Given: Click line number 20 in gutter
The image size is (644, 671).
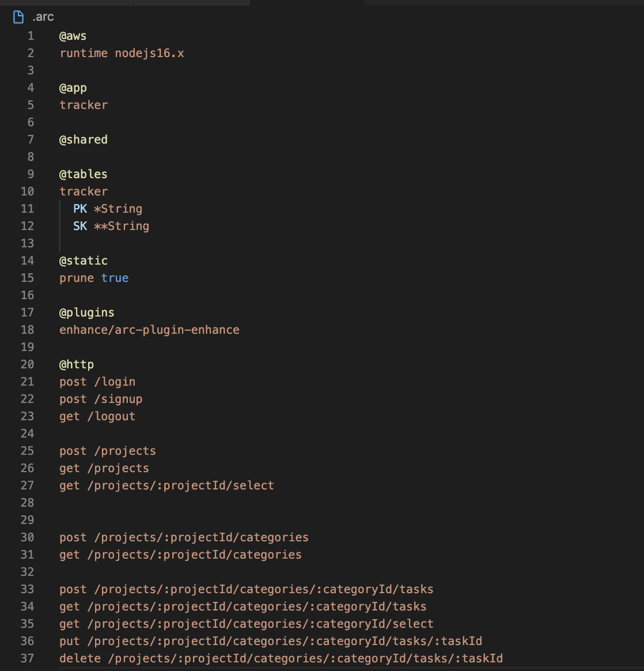Looking at the screenshot, I should (x=28, y=364).
